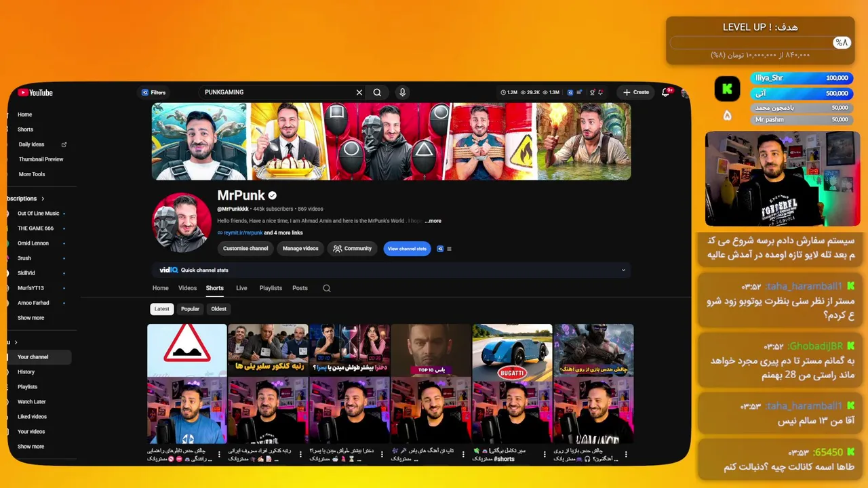Switch to the Live tab

point(241,288)
